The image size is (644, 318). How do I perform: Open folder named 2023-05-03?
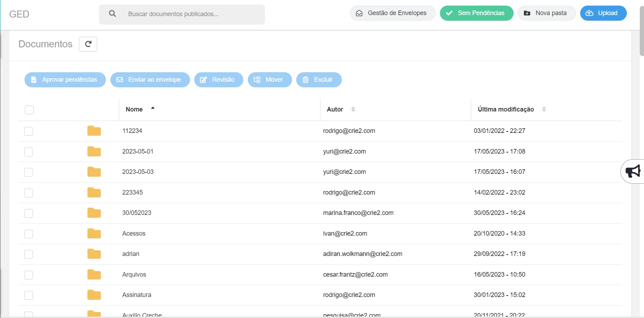click(138, 172)
